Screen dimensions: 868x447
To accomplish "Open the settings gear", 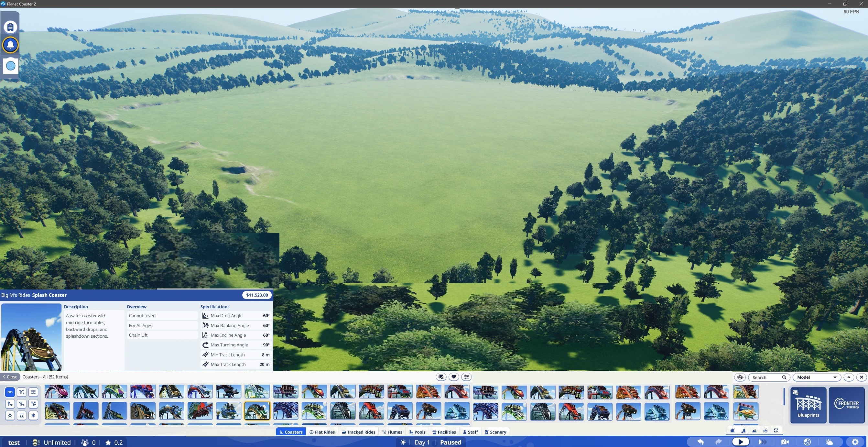I will (x=855, y=442).
